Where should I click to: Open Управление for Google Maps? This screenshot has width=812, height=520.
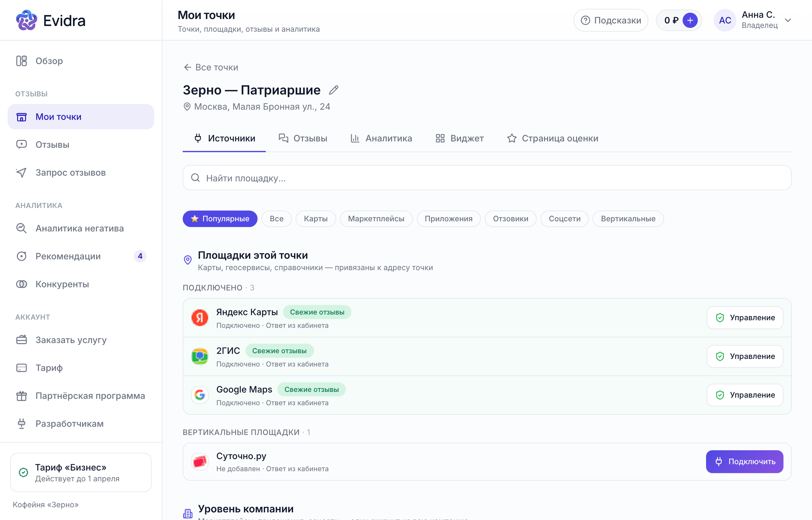[x=745, y=395]
